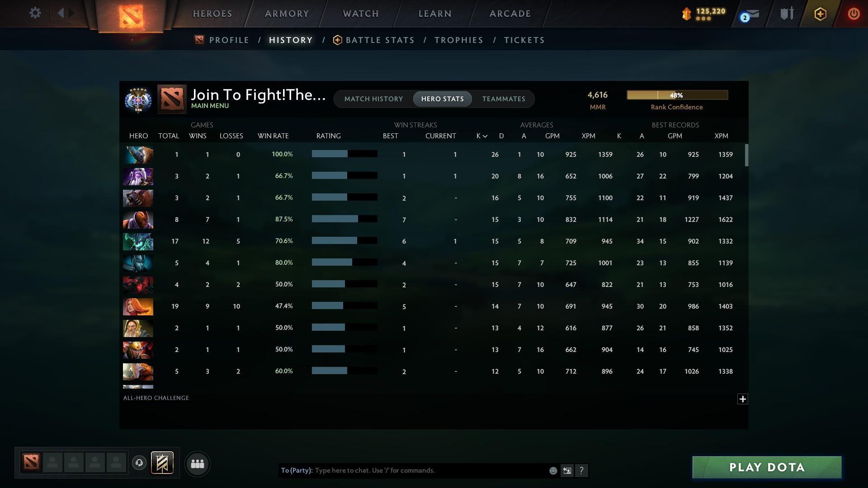This screenshot has height=488, width=868.
Task: Click the emoji icon in the chat bar
Action: click(553, 470)
